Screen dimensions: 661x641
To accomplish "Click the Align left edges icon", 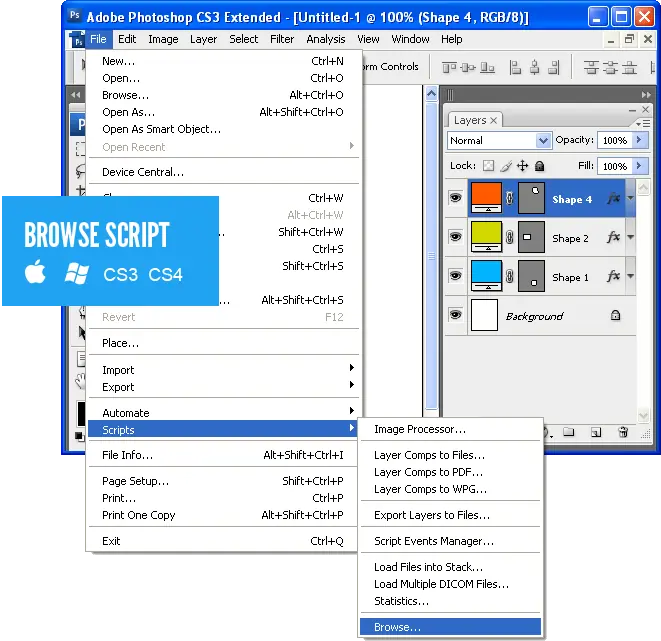I will pos(515,67).
